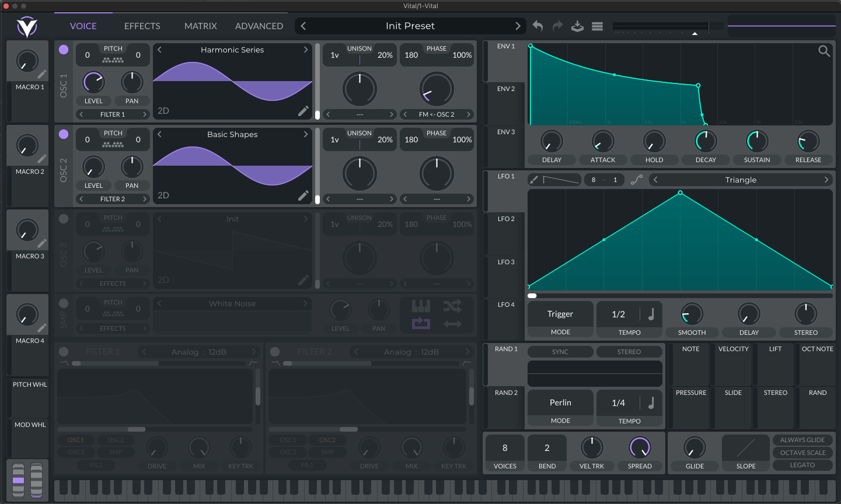Click the OSC 2 unison stack dots icon
The image size is (841, 504).
click(113, 144)
